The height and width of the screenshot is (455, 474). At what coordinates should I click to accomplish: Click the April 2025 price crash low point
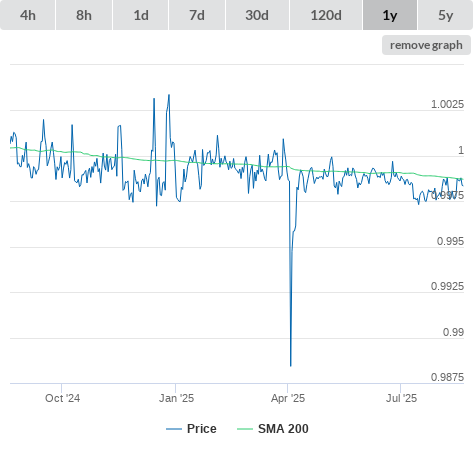coord(291,366)
